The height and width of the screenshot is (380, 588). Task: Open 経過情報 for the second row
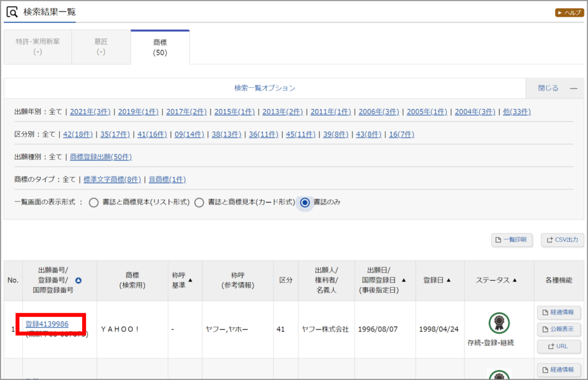click(559, 370)
